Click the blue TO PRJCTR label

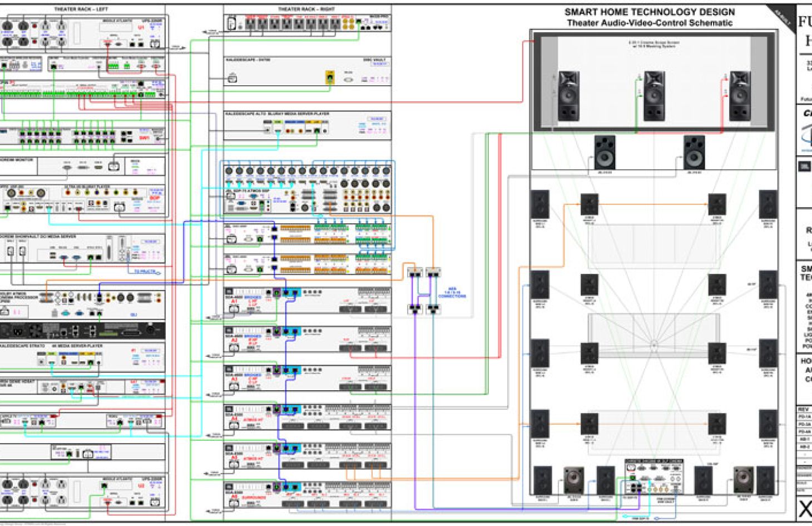146,272
